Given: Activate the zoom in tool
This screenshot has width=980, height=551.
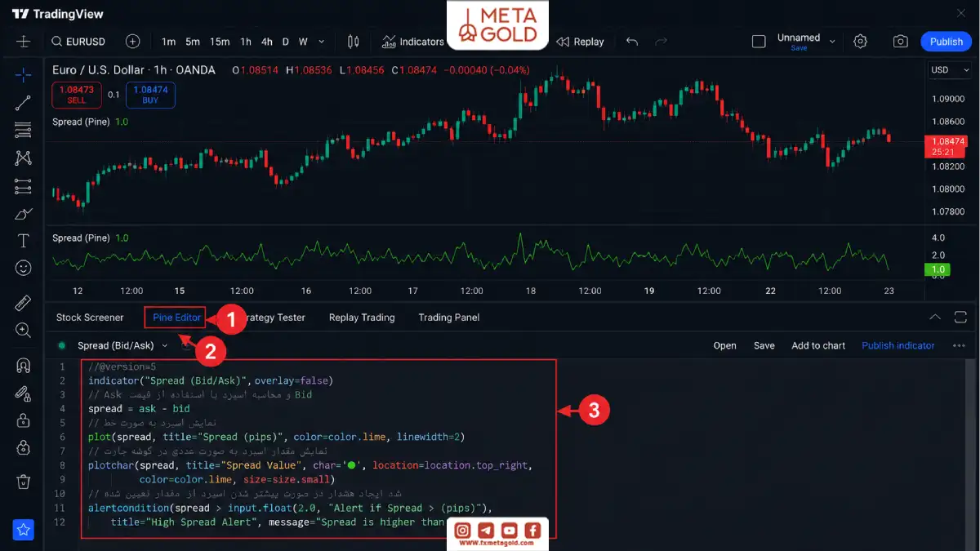Looking at the screenshot, I should point(23,331).
